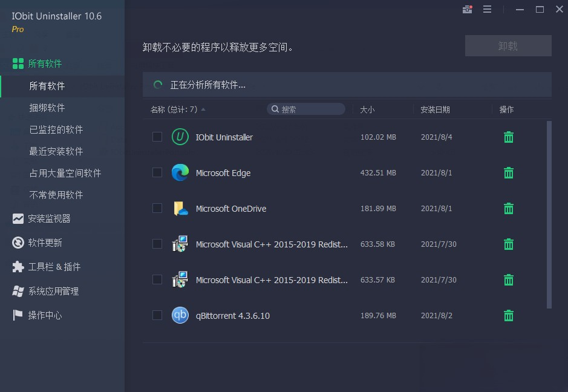Image resolution: width=568 pixels, height=392 pixels.
Task: Click the spinning analysis indicator
Action: click(x=158, y=85)
